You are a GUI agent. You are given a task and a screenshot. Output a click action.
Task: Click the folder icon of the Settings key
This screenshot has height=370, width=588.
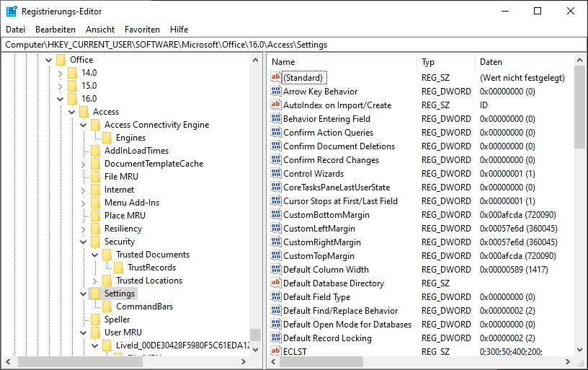point(95,294)
